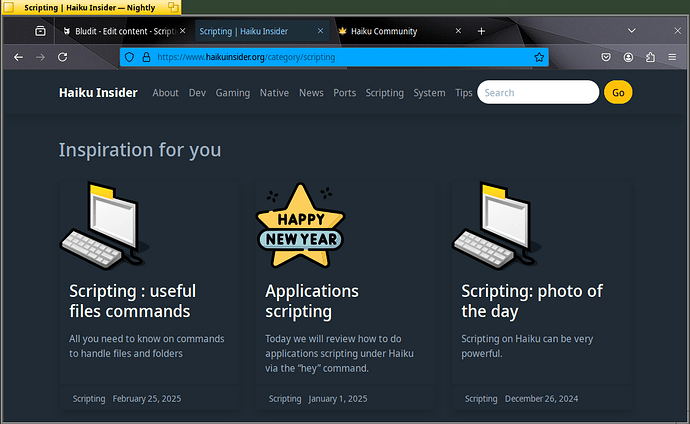Reload the current page
This screenshot has width=690, height=424.
coord(62,57)
